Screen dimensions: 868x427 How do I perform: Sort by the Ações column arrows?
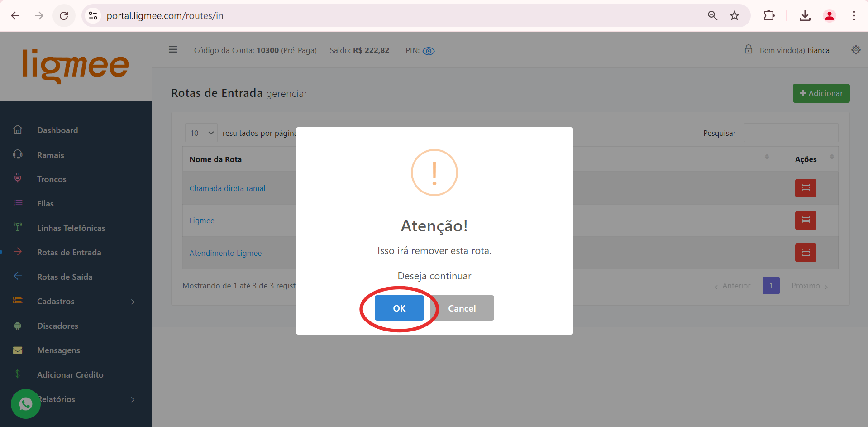coord(831,157)
